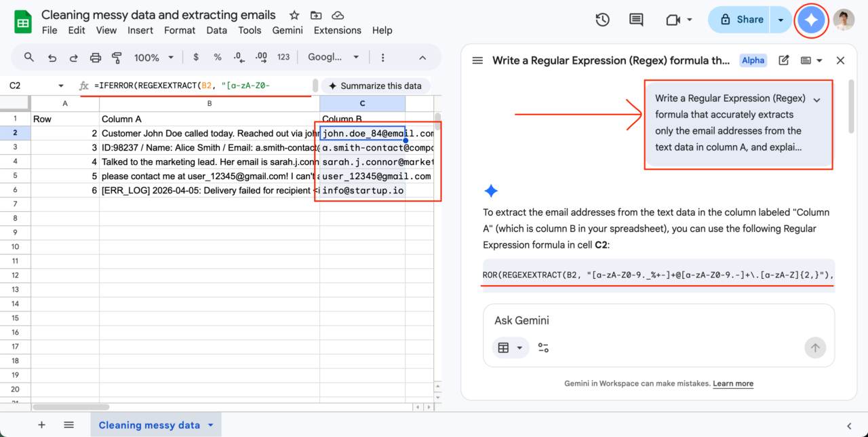Show the side panel with bottom-right chevron
Screen dimensions: 868x437
(x=850, y=425)
